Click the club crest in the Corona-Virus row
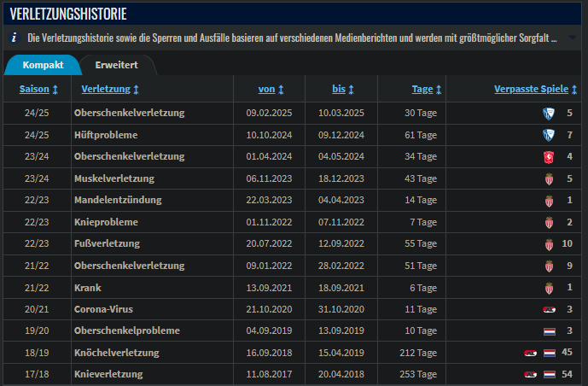Viewport: 588px width, 386px height. pos(549,309)
